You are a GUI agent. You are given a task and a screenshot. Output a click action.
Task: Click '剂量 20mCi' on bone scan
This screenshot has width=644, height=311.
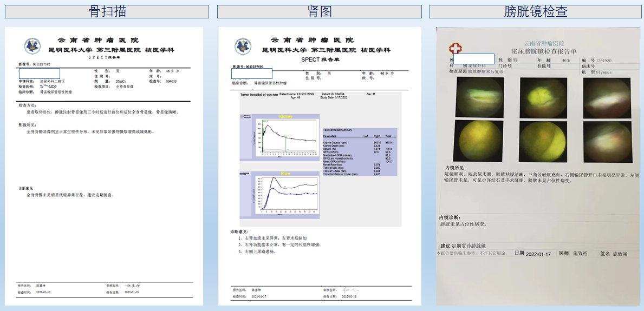(109, 81)
